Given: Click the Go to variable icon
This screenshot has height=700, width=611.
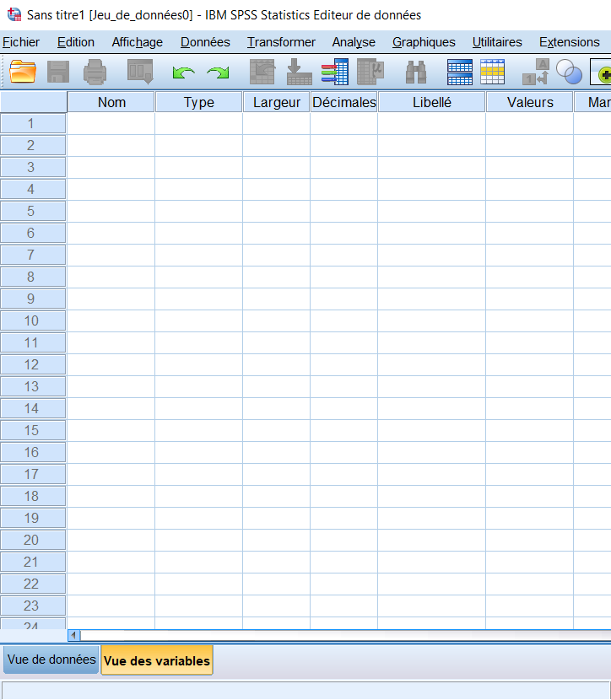Looking at the screenshot, I should coord(300,72).
